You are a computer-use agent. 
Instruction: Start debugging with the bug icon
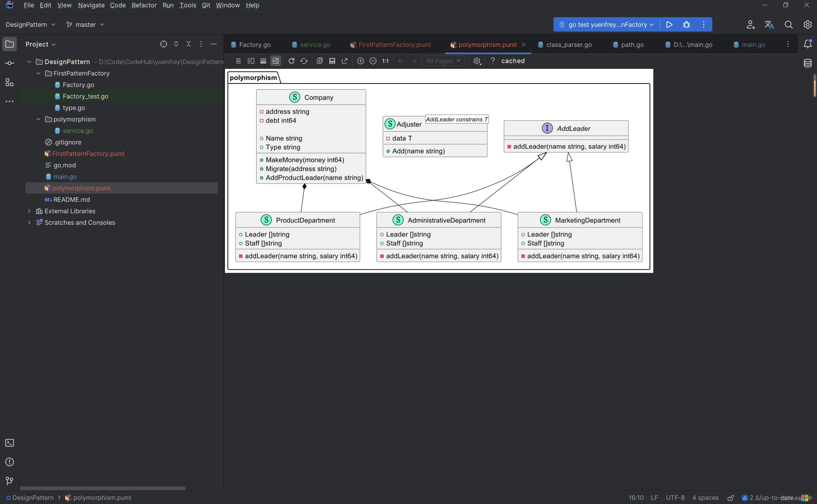(x=686, y=25)
